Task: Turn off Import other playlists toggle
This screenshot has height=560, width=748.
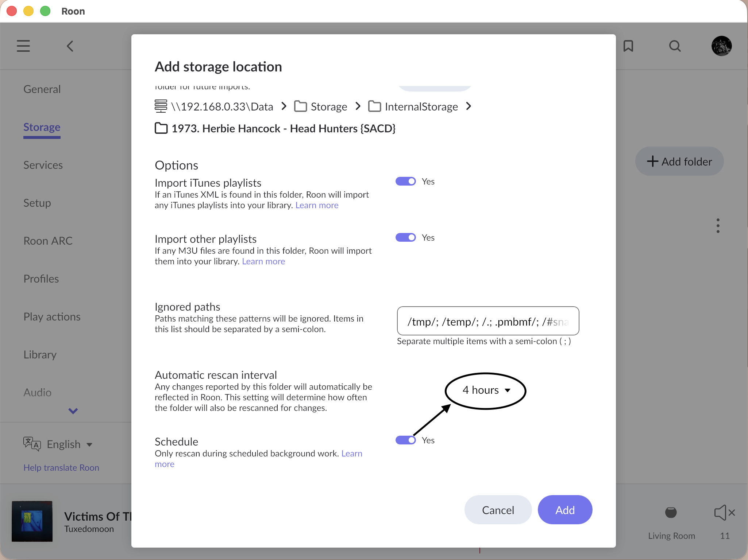Action: tap(405, 237)
